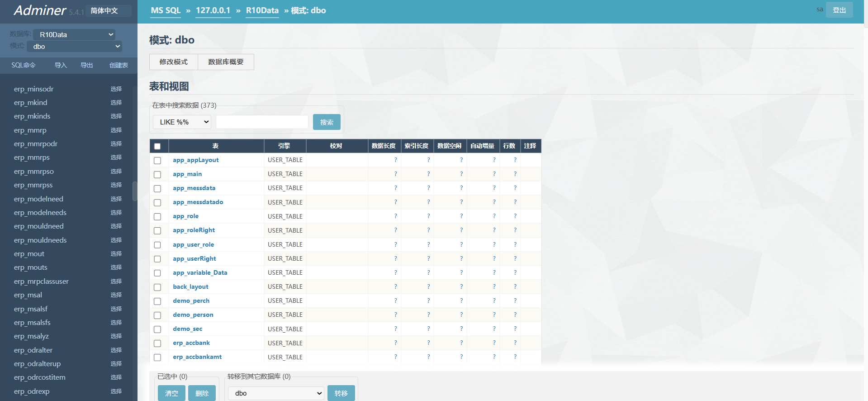Open the R10Data database dropdown

click(74, 35)
